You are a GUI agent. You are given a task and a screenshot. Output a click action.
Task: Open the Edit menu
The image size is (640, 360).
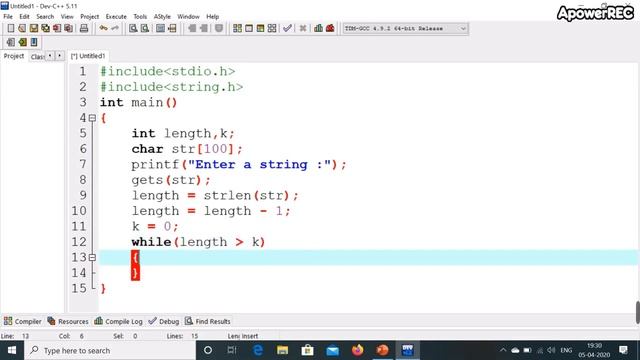[x=24, y=17]
